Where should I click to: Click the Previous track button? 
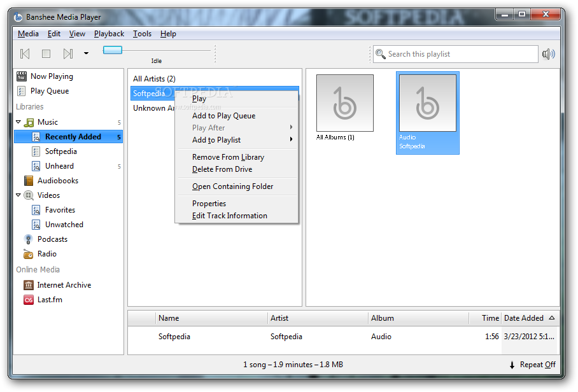coord(25,54)
